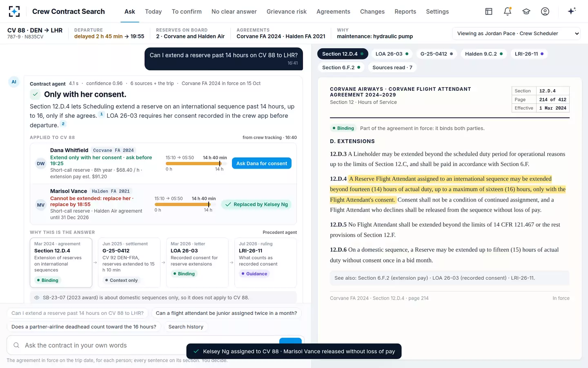Open the layout panel icon in header
This screenshot has width=588, height=368.
(x=489, y=11)
